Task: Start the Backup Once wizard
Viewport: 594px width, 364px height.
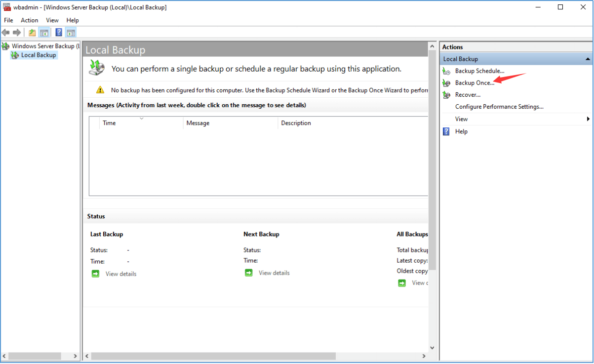Action: click(x=474, y=83)
